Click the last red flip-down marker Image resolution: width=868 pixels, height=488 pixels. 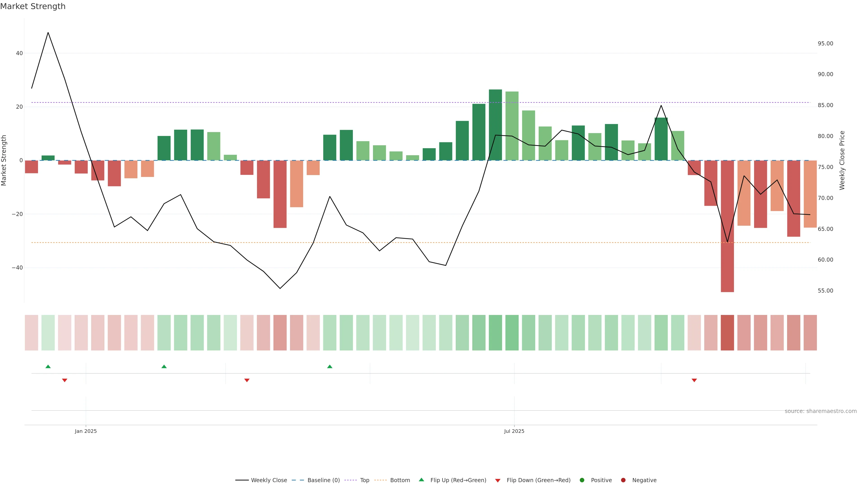click(x=694, y=380)
